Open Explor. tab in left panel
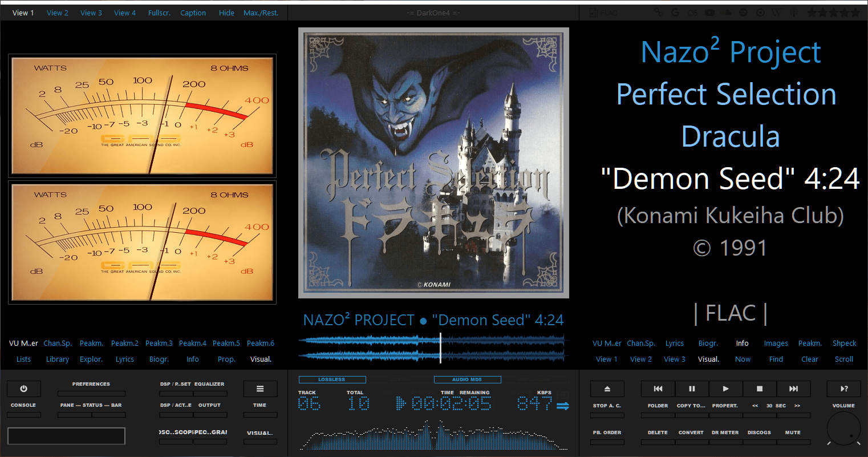 (x=91, y=359)
